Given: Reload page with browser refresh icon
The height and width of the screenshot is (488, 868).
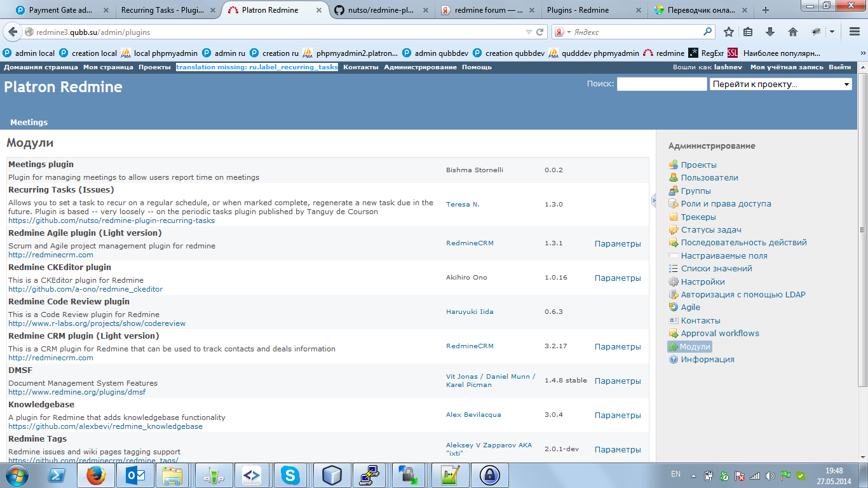Looking at the screenshot, I should 540,32.
